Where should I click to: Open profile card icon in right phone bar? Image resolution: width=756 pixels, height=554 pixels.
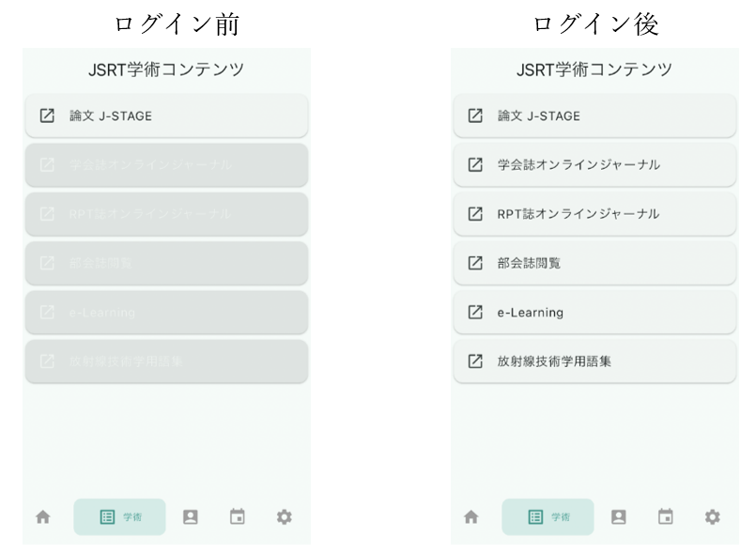(x=618, y=516)
